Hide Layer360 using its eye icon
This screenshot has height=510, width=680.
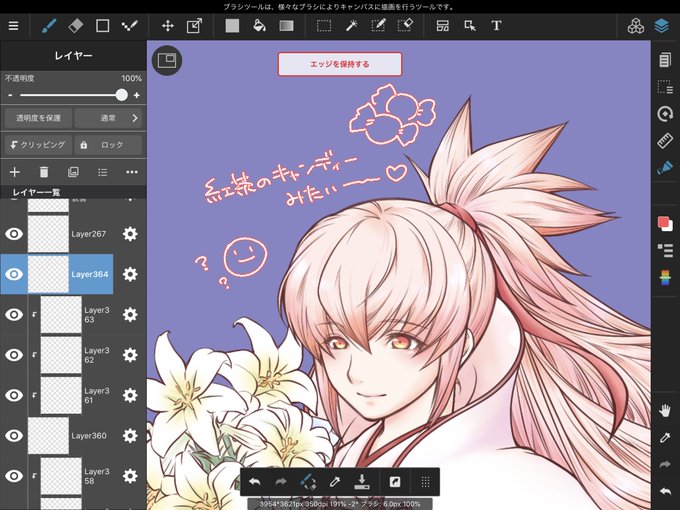coord(14,436)
